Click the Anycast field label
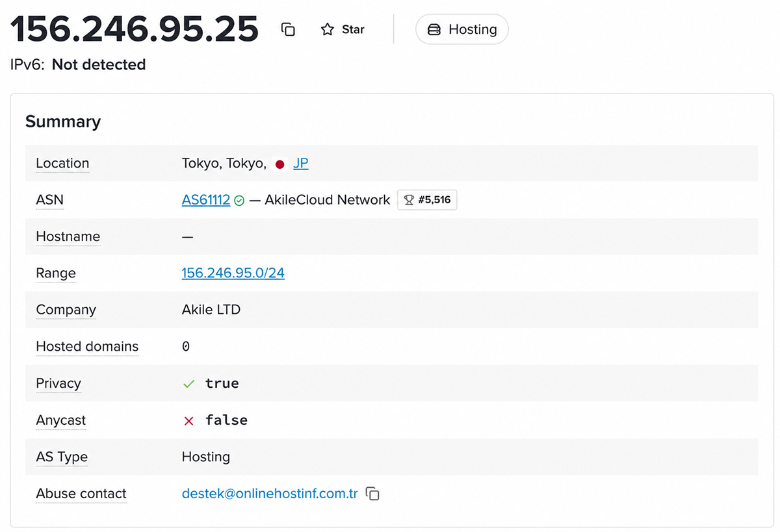The image size is (780, 532). pos(61,420)
